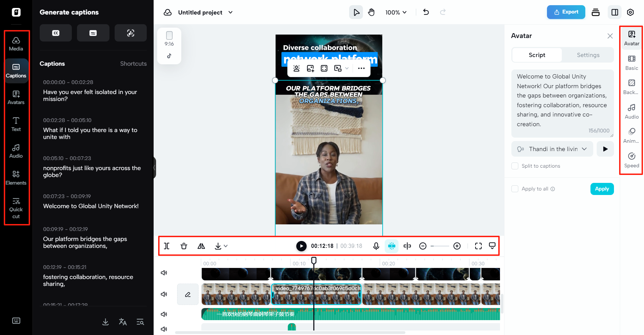
Task: Play the timeline video
Action: [301, 246]
